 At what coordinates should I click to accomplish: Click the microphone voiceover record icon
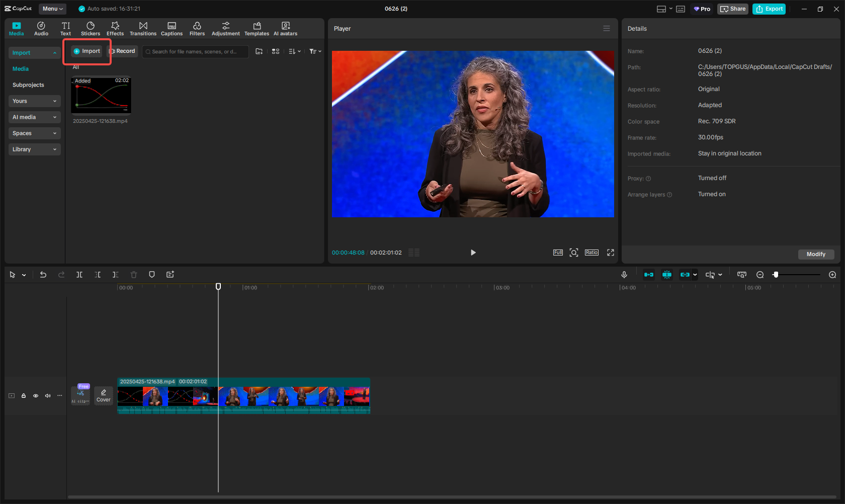pos(624,275)
